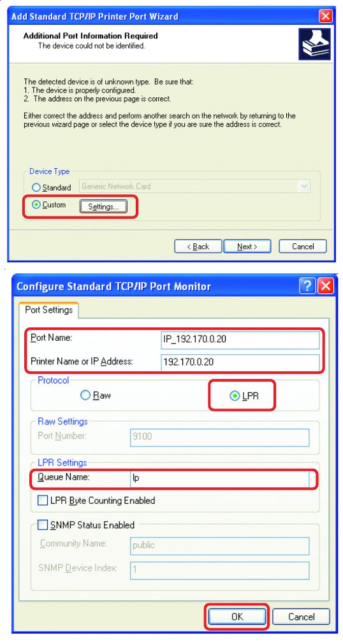The width and height of the screenshot is (343, 644).
Task: Choose the Raw protocol option
Action: 85,395
